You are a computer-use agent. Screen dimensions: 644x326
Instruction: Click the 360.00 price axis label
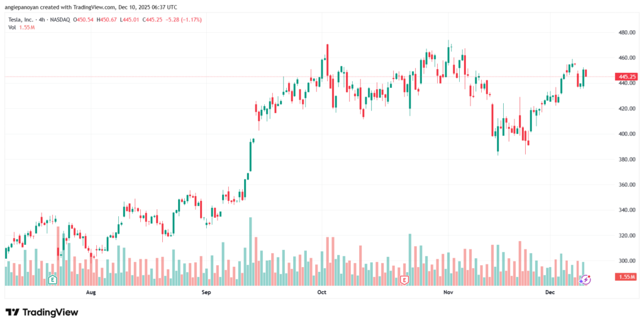pos(627,185)
